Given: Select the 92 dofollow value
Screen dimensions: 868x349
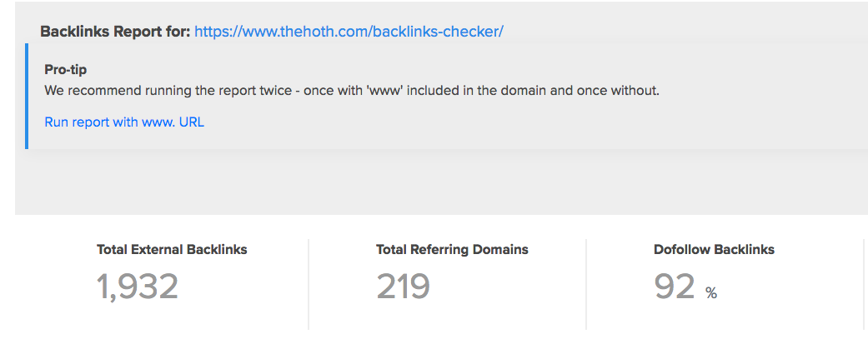Looking at the screenshot, I should point(675,286).
